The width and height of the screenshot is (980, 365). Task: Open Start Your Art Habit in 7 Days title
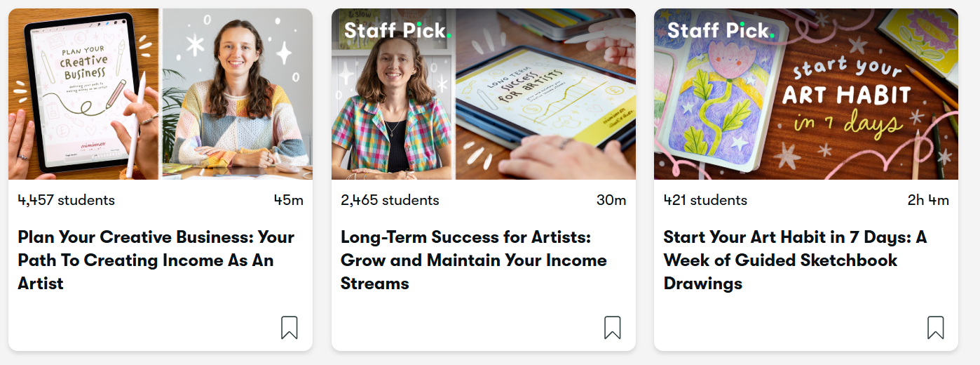[x=795, y=260]
